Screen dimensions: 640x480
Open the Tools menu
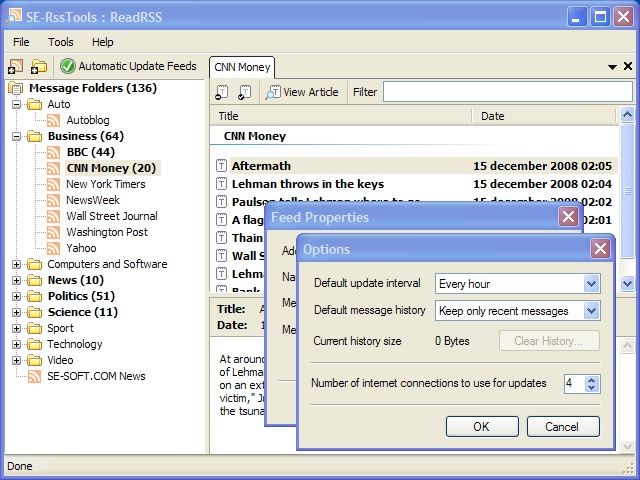coord(60,42)
